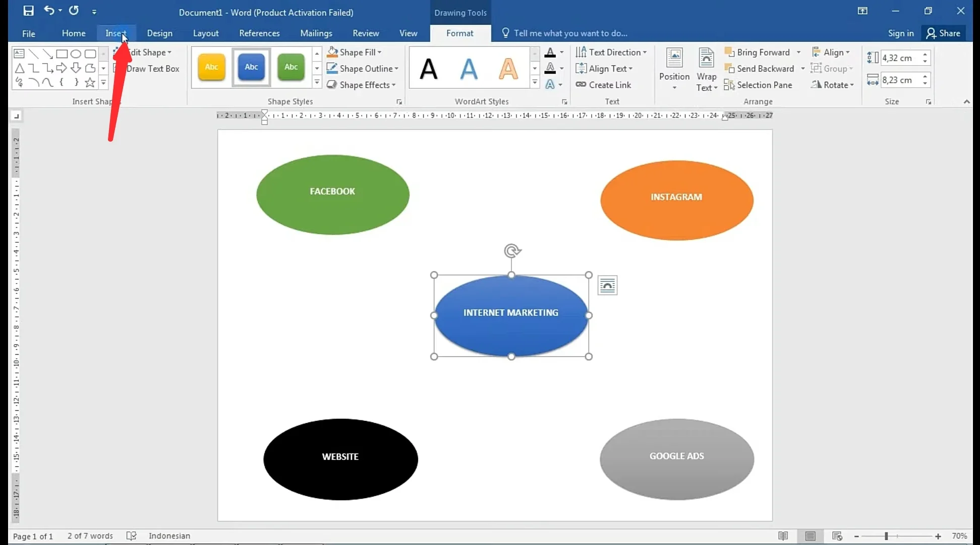980x545 pixels.
Task: Select the green FACEBOOK oval
Action: (332, 194)
